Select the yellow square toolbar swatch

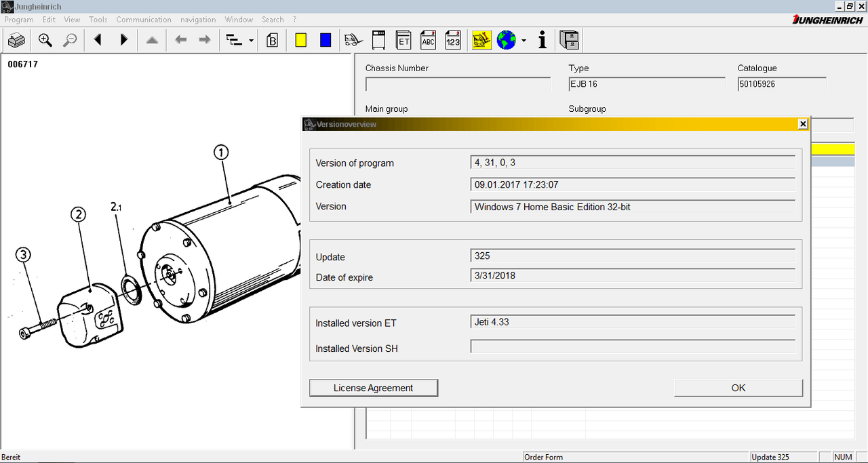click(x=300, y=41)
